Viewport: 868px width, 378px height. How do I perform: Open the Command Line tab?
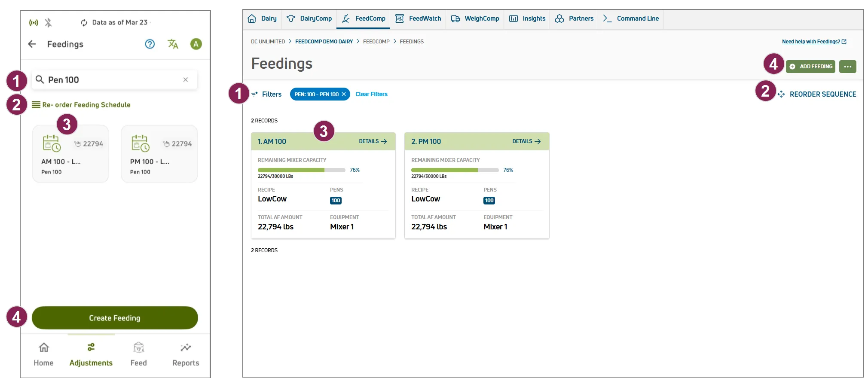click(631, 18)
